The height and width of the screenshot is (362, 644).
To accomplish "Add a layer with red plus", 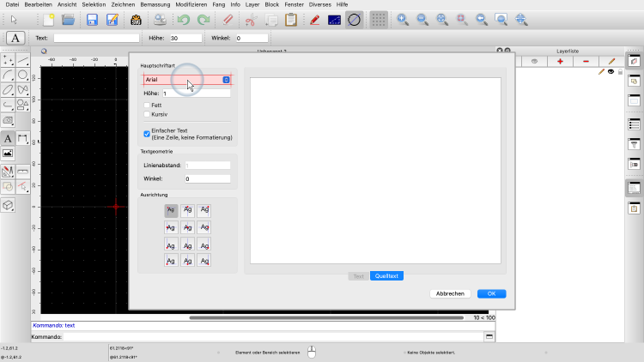I will (x=560, y=62).
